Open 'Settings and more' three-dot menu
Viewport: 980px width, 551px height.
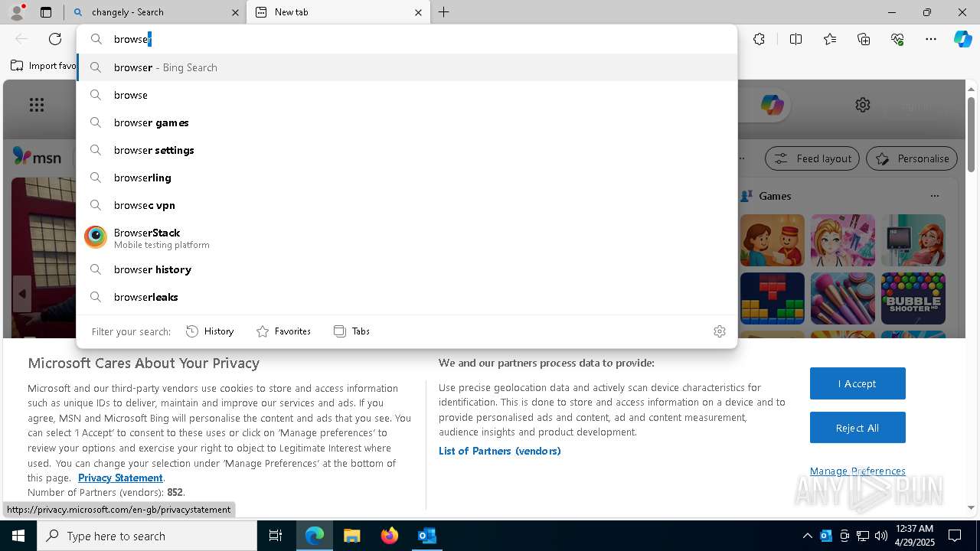(x=931, y=39)
